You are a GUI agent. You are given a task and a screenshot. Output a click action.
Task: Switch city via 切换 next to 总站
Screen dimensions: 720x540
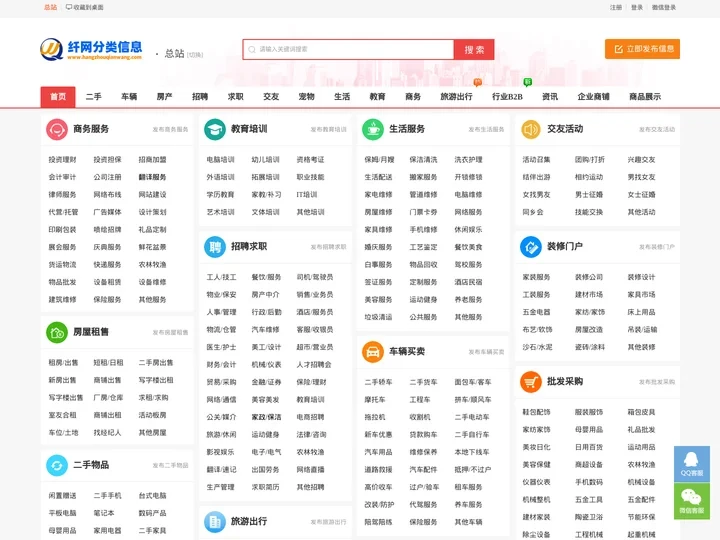(195, 55)
